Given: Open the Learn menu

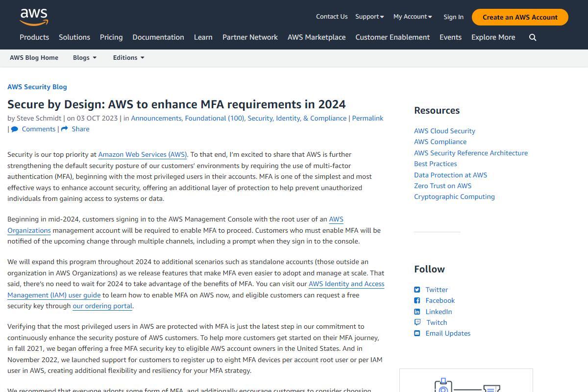Looking at the screenshot, I should point(203,37).
